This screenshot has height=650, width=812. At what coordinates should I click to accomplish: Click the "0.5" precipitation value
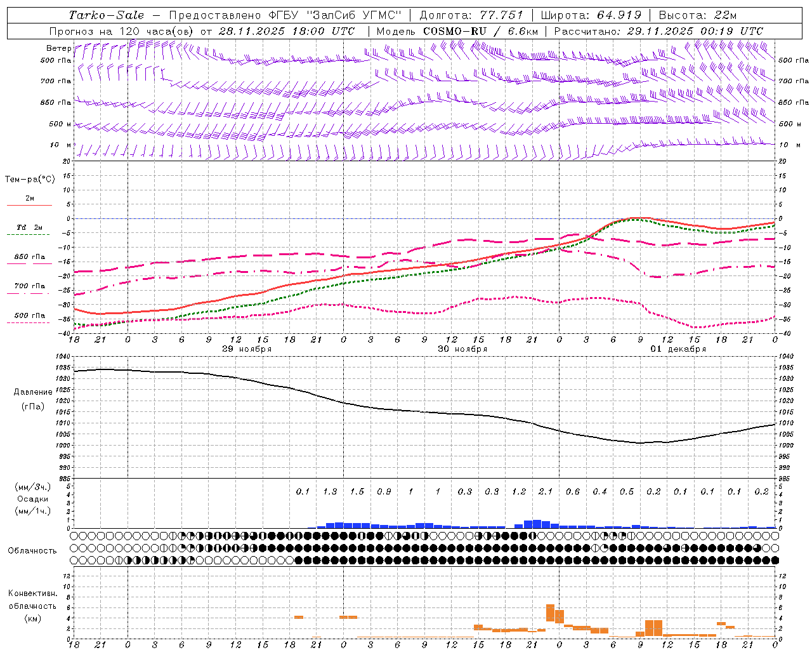[627, 492]
